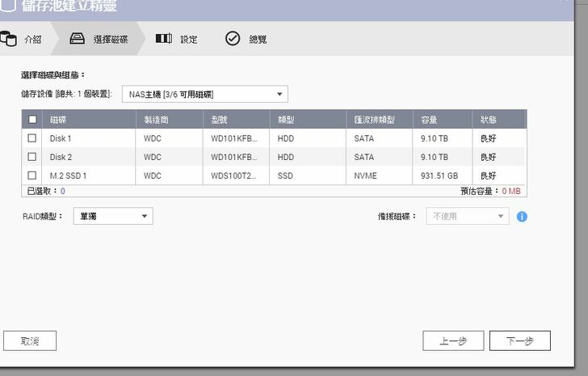Open the 備援磁碟 dropdown

pyautogui.click(x=468, y=217)
